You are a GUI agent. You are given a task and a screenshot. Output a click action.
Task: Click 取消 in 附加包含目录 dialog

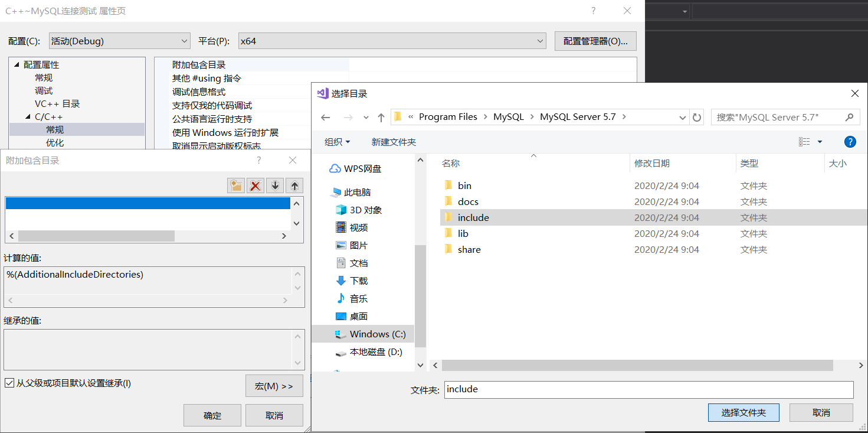[x=274, y=415]
